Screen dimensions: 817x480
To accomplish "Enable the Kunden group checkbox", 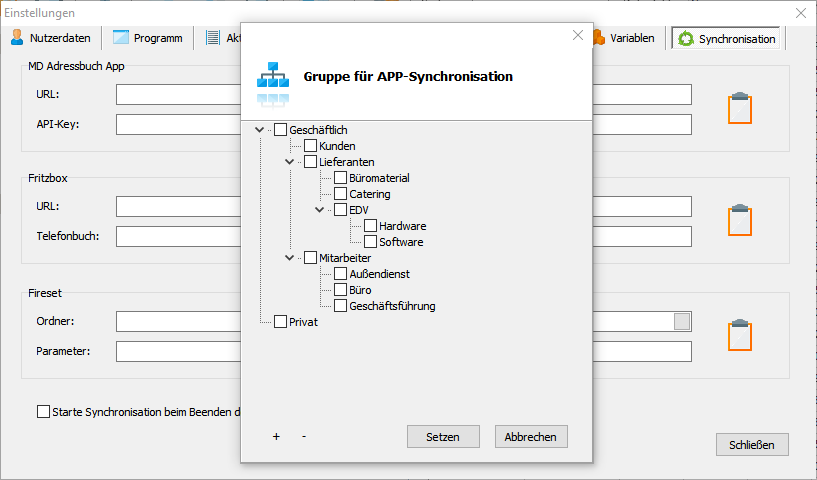I will (310, 146).
